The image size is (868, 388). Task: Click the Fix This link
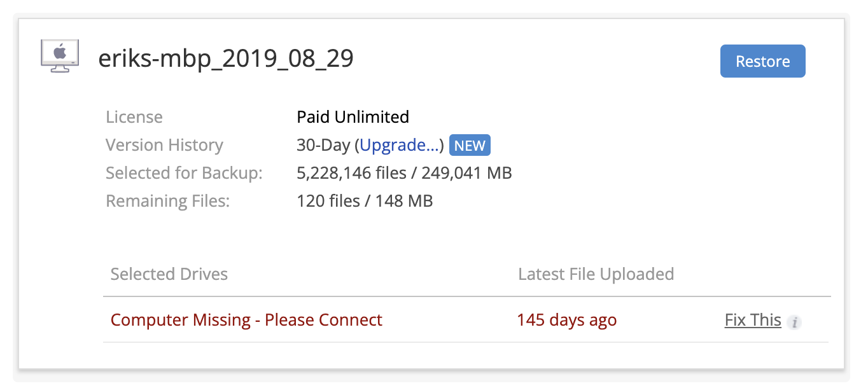tap(753, 319)
